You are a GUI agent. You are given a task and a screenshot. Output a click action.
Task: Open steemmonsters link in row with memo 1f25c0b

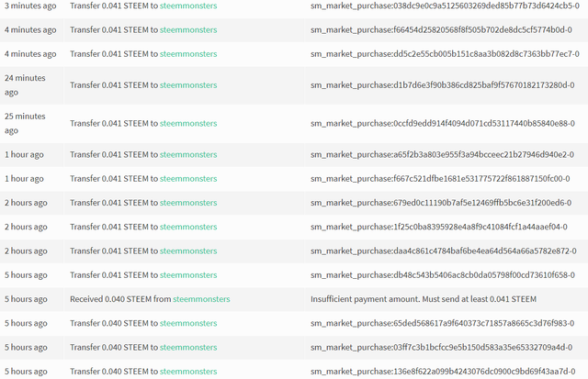click(x=188, y=227)
